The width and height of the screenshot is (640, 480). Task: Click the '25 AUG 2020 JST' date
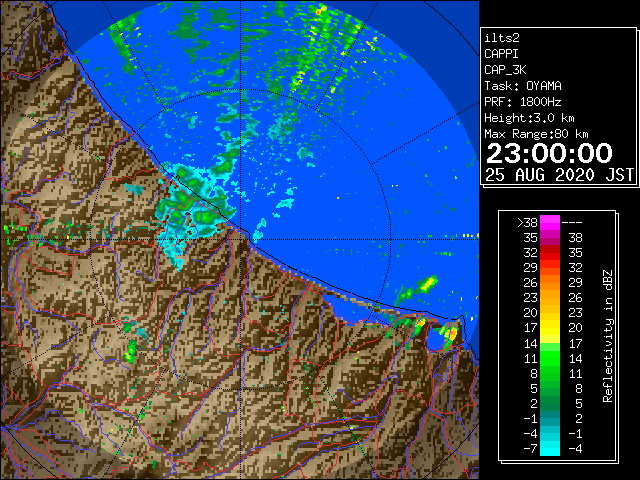click(x=559, y=175)
